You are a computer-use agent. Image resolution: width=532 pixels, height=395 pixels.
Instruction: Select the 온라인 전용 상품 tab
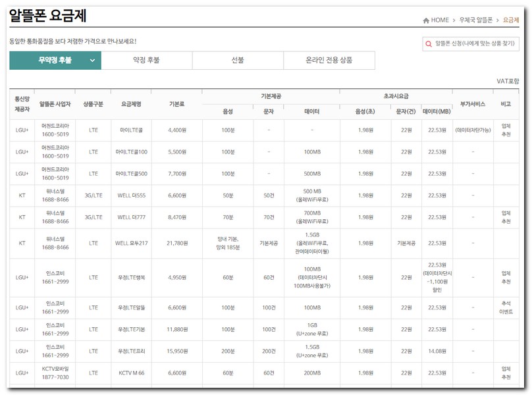pos(329,61)
